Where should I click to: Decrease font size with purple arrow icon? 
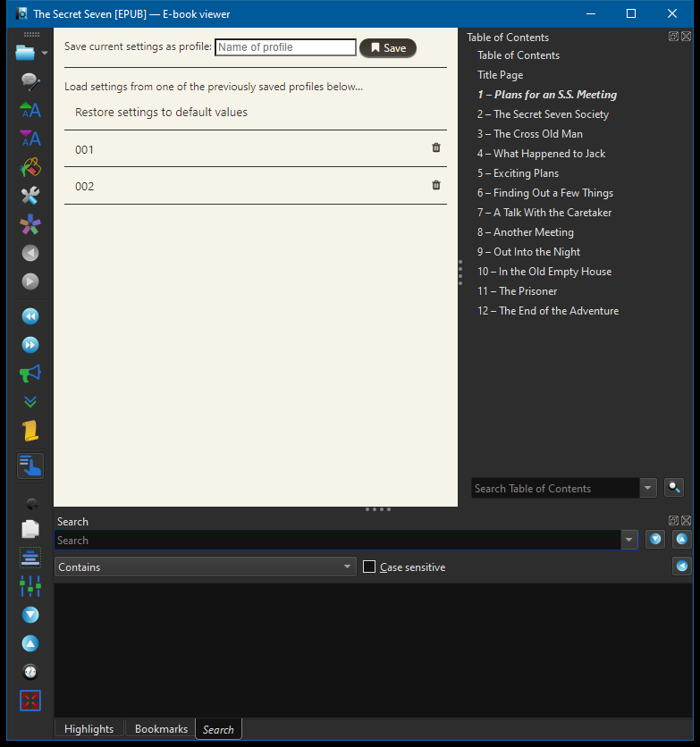click(30, 138)
